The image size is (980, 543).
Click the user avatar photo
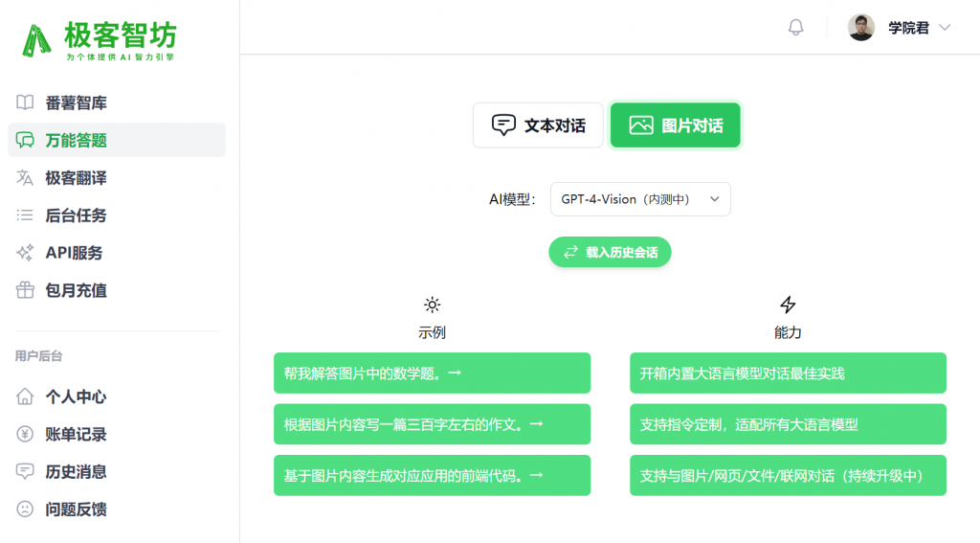(860, 28)
